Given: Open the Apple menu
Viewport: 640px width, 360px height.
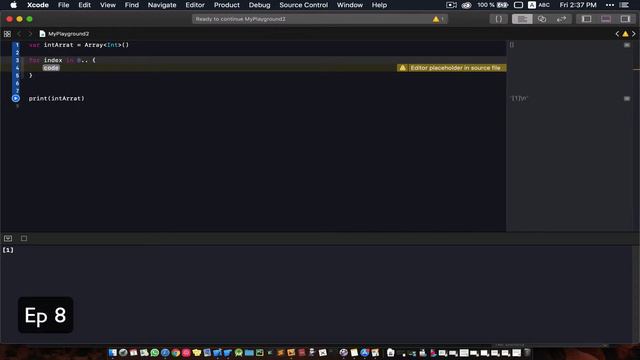Looking at the screenshot, I should pos(13,5).
